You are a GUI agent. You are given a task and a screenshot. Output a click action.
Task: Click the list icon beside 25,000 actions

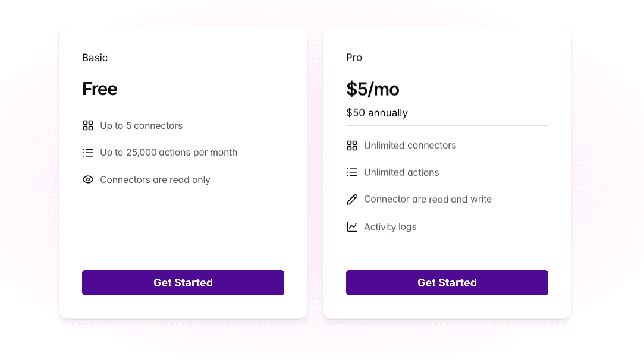(88, 153)
